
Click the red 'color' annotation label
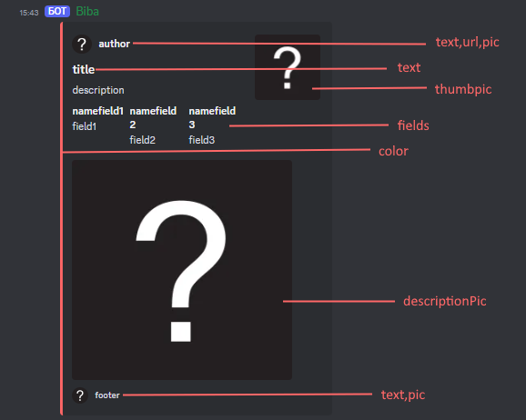393,152
